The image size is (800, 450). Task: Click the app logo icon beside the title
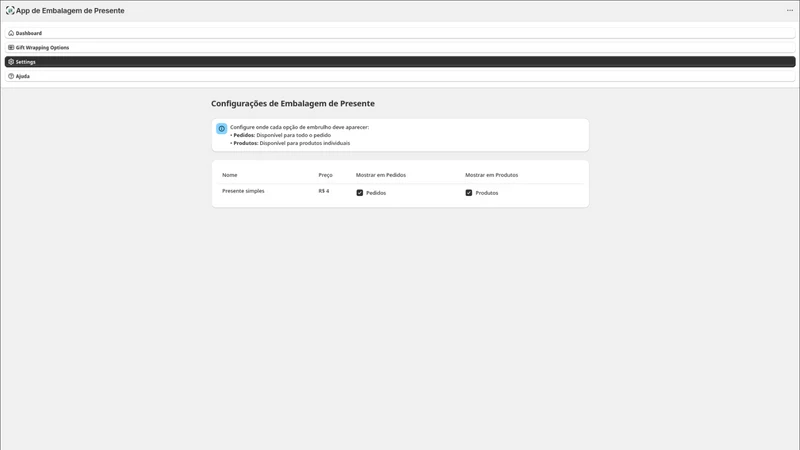pos(10,11)
